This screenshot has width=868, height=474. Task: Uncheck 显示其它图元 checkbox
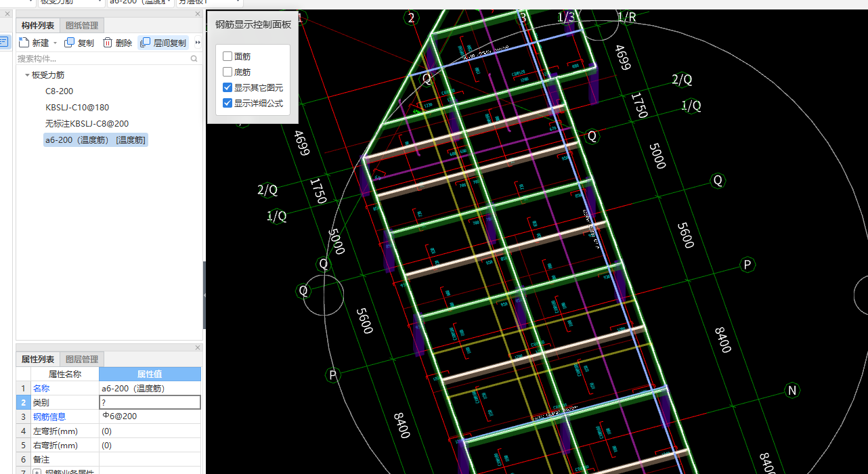coord(227,87)
